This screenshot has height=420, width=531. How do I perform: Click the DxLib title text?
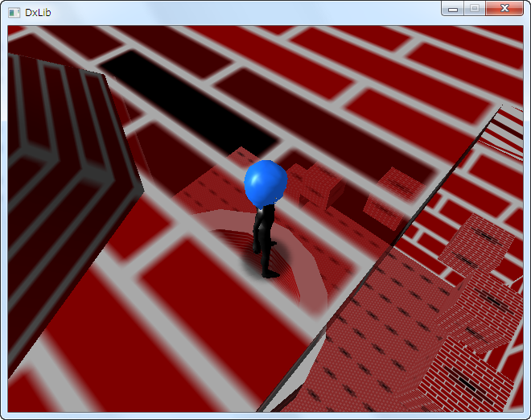point(39,12)
